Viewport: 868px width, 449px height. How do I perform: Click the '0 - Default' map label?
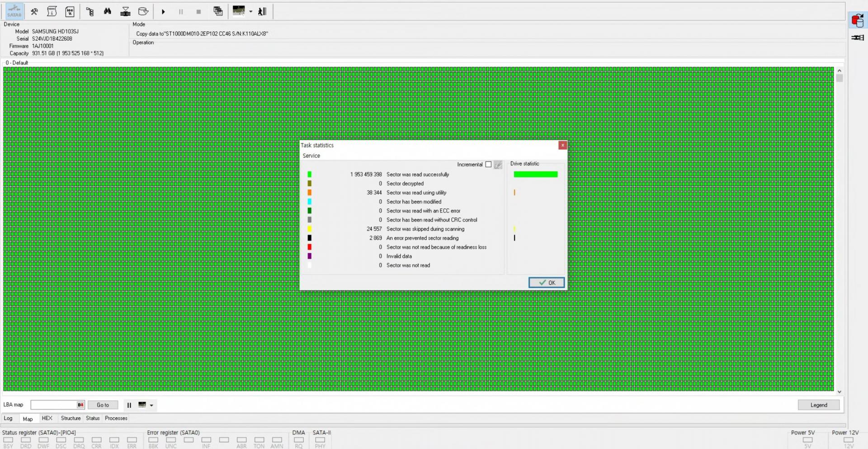click(17, 63)
